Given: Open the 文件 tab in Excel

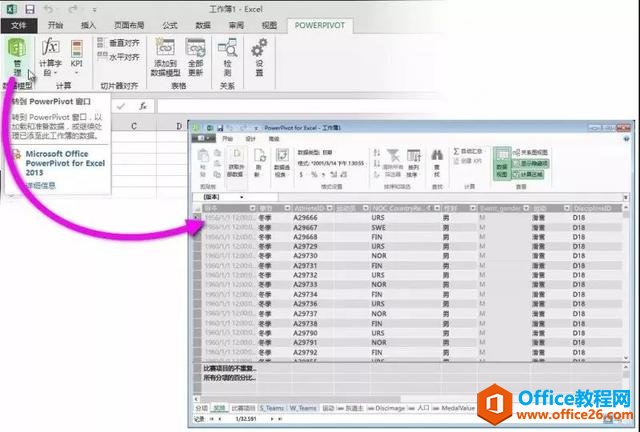Looking at the screenshot, I should [x=19, y=25].
